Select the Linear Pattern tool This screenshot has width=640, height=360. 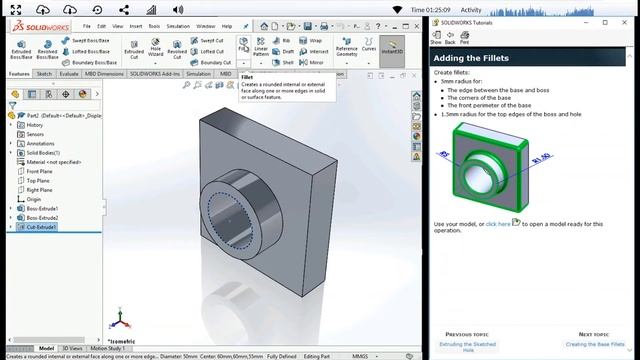[261, 47]
